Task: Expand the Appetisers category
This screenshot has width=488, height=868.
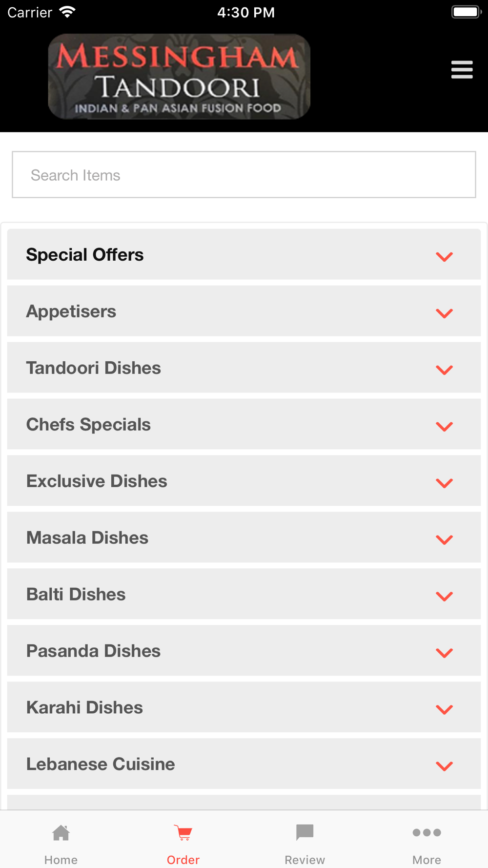Action: click(244, 311)
